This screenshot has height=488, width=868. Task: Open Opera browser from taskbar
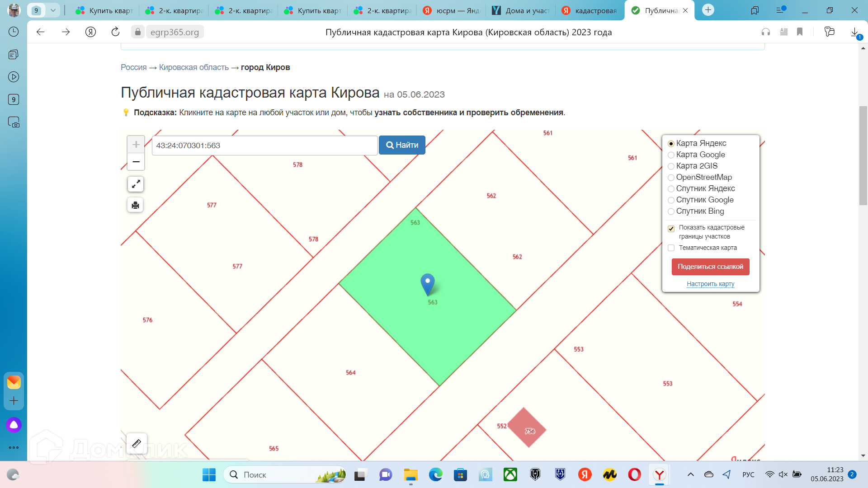coord(635,475)
